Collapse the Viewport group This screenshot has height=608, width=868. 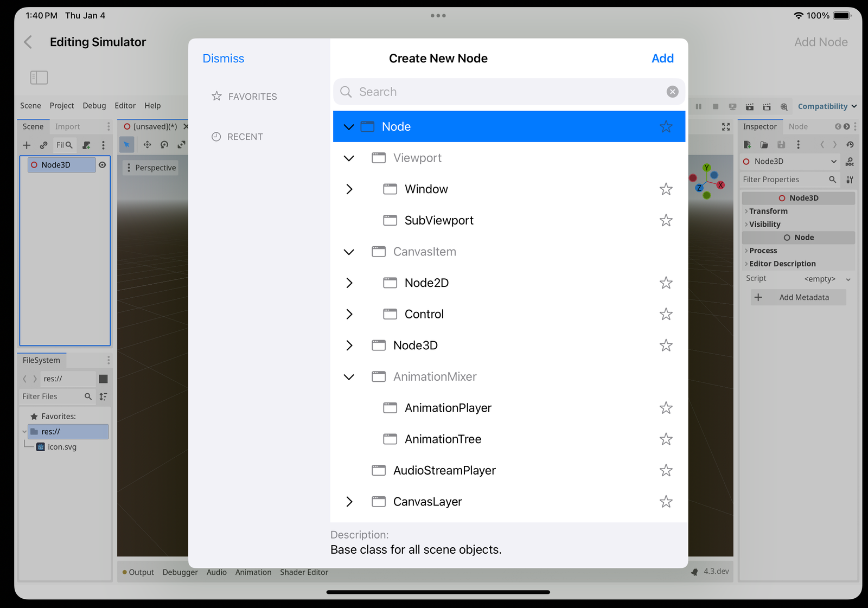(349, 158)
